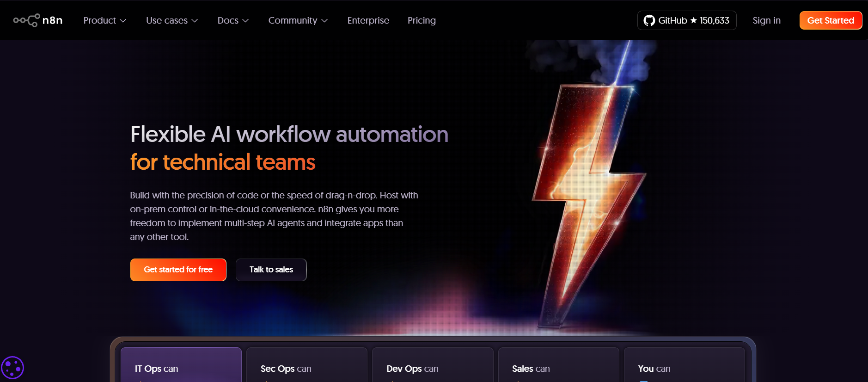
Task: Expand the Community dropdown menu
Action: 298,20
